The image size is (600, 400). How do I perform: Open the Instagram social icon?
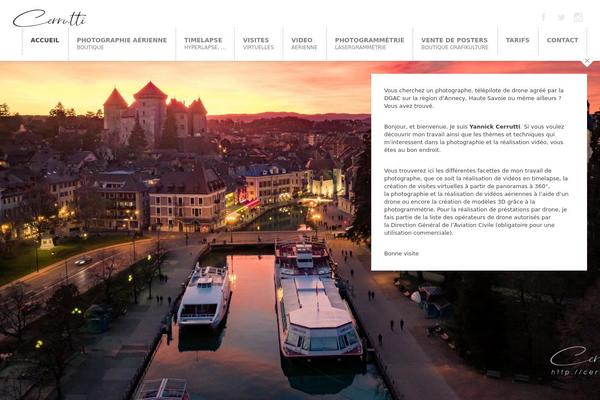578,17
